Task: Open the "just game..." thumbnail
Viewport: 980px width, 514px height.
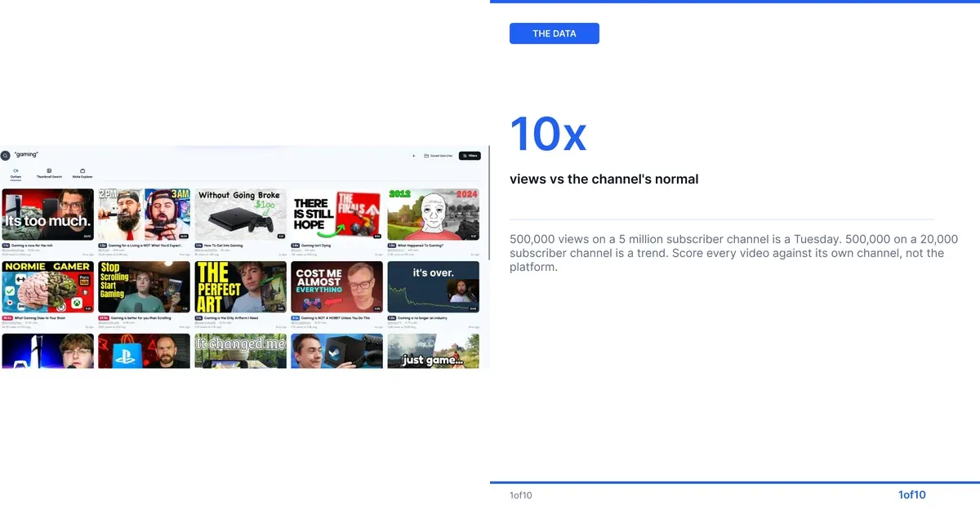Action: 433,351
